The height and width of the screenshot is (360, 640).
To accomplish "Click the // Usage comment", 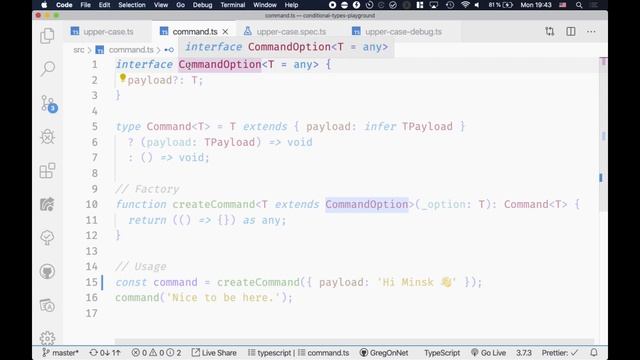I will coord(141,267).
